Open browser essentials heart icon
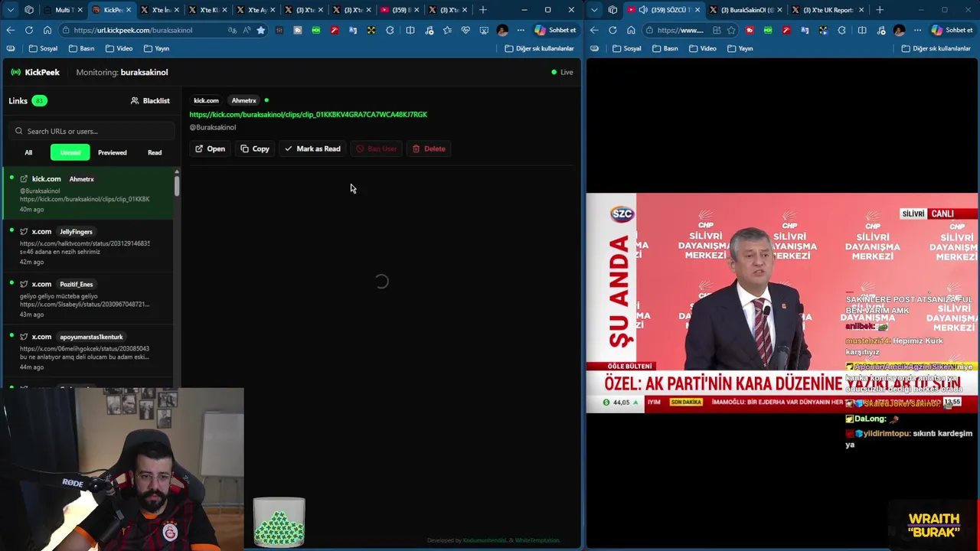 click(465, 30)
